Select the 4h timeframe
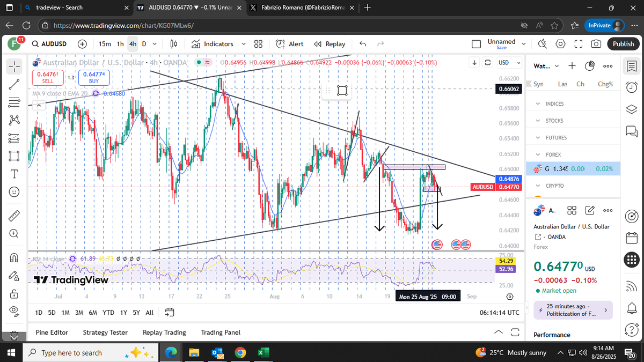The image size is (644, 362). [x=133, y=44]
